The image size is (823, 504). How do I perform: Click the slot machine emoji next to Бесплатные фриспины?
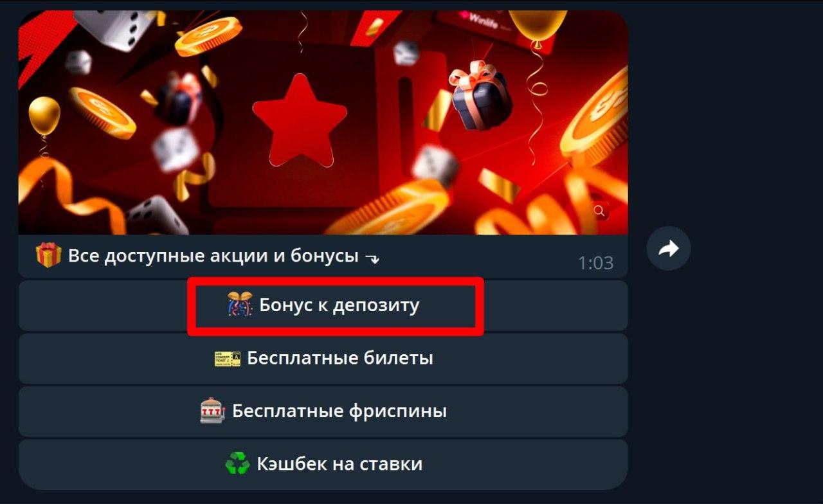pyautogui.click(x=212, y=411)
